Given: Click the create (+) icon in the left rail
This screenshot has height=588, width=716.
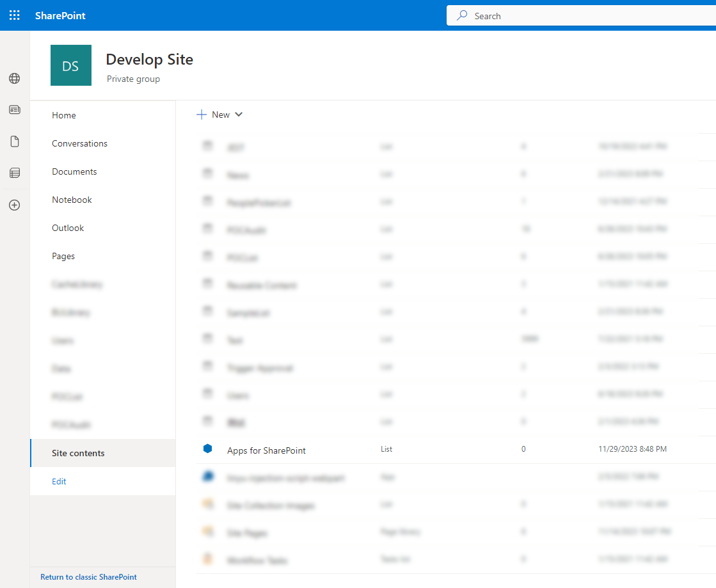Looking at the screenshot, I should point(14,205).
